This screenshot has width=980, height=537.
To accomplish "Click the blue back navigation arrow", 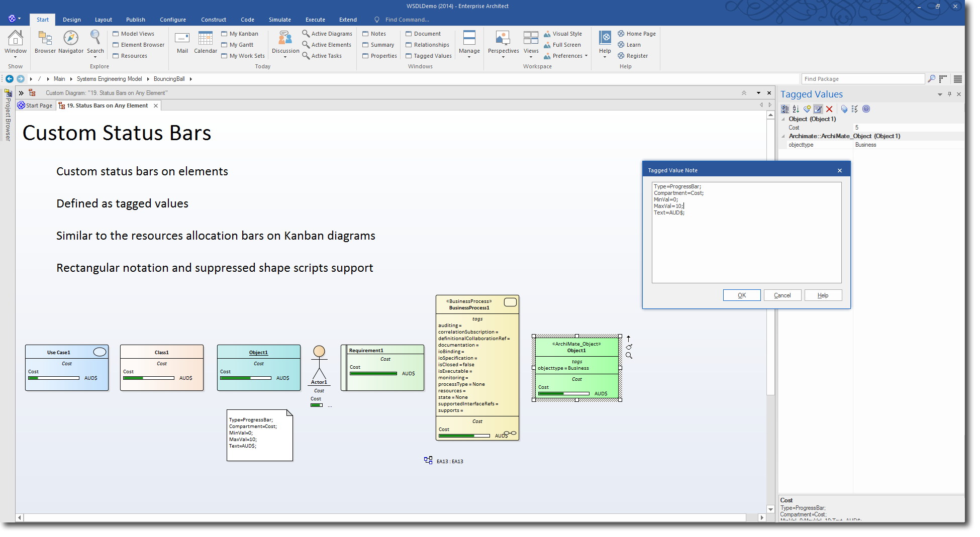I will [10, 79].
